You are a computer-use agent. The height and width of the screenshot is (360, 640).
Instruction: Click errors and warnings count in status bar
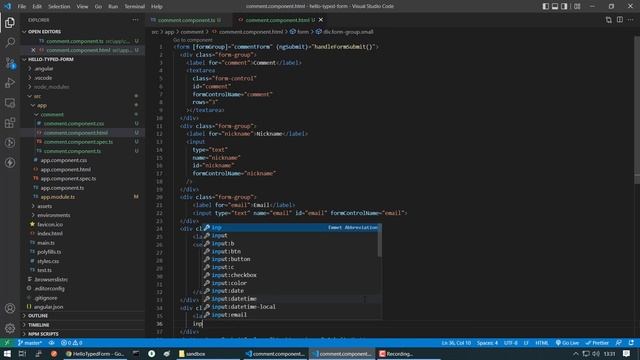72,343
